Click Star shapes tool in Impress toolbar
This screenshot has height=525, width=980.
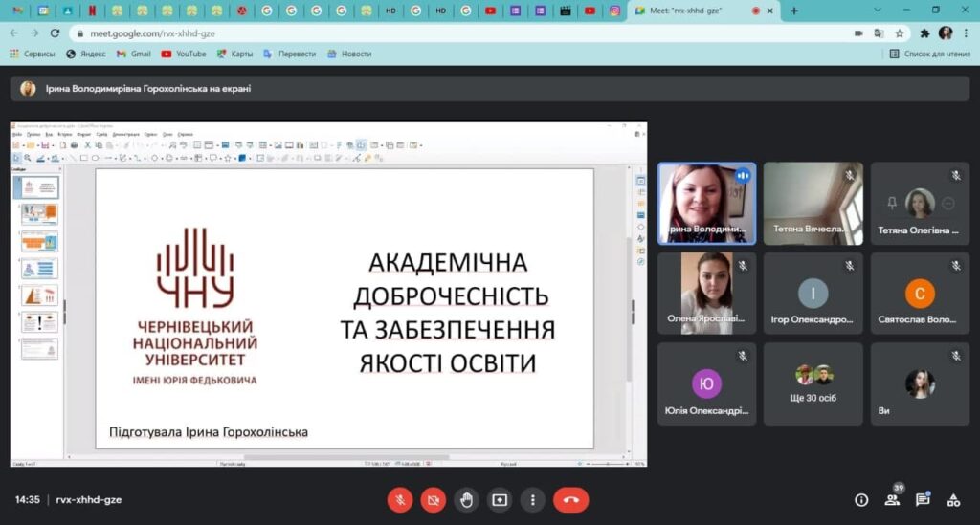pos(228,158)
